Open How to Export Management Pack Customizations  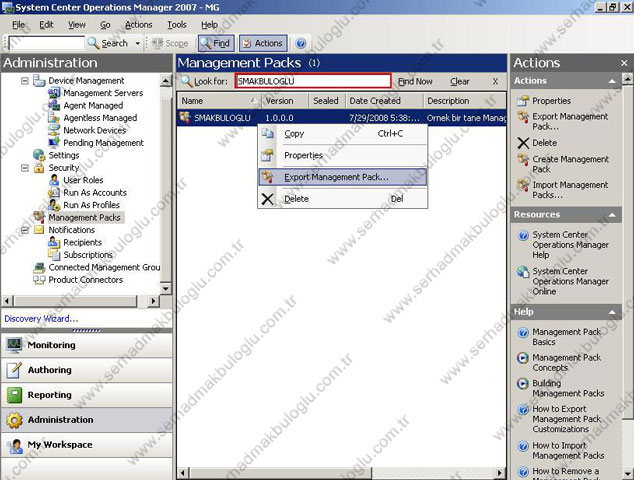[566, 419]
